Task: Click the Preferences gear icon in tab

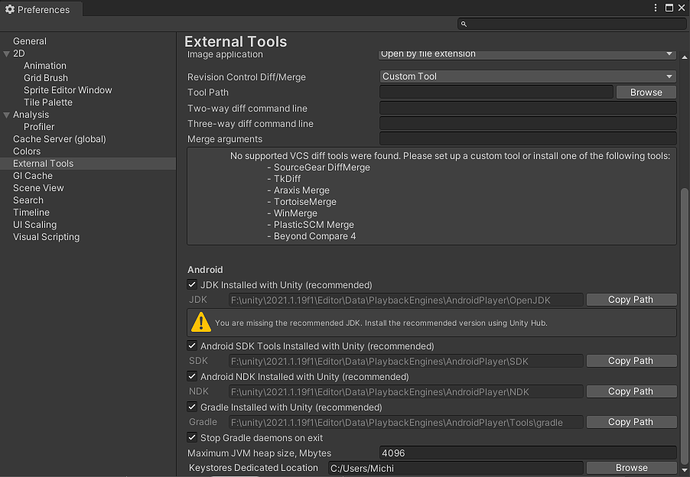Action: point(10,10)
